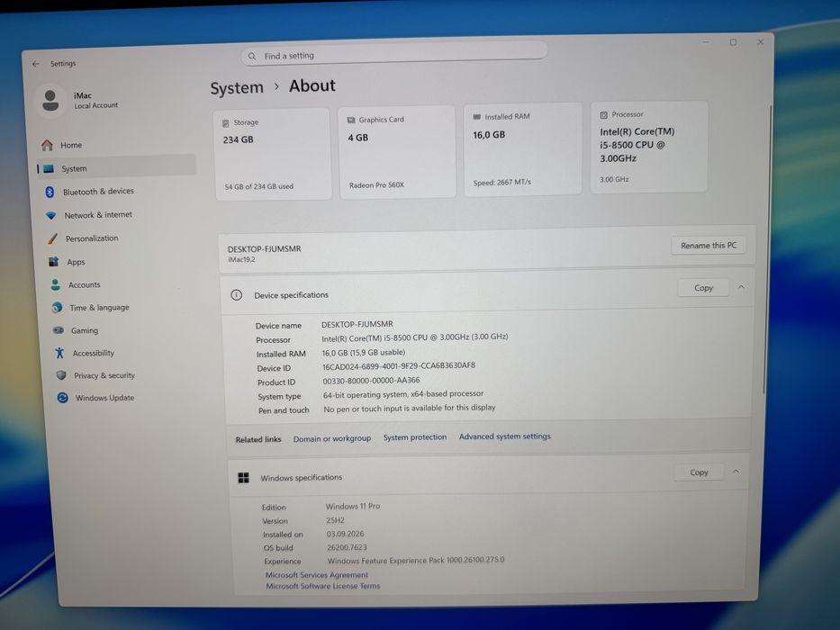Viewport: 840px width, 630px height.
Task: Collapse the Device specifications section
Action: tap(742, 287)
